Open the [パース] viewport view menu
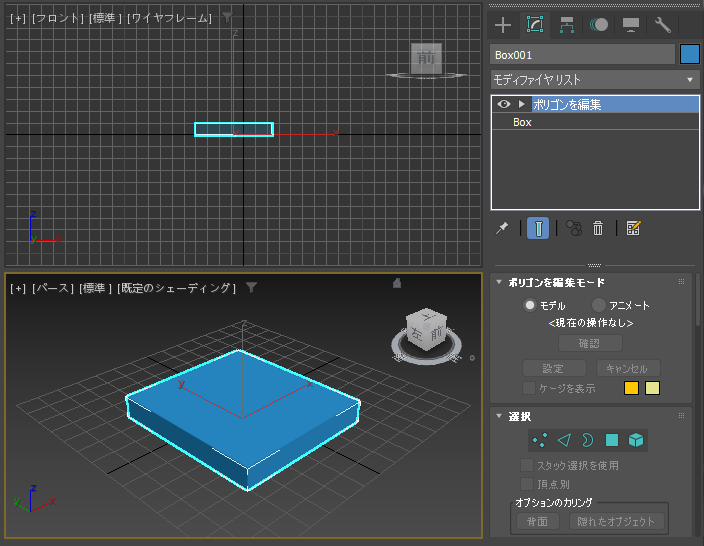The image size is (704, 546). [x=53, y=288]
